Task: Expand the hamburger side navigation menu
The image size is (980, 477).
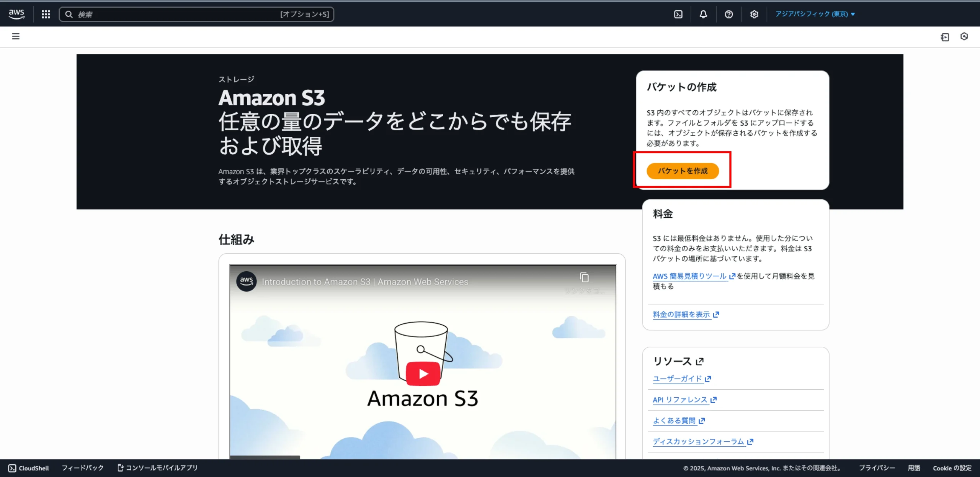Action: pyautogui.click(x=16, y=36)
